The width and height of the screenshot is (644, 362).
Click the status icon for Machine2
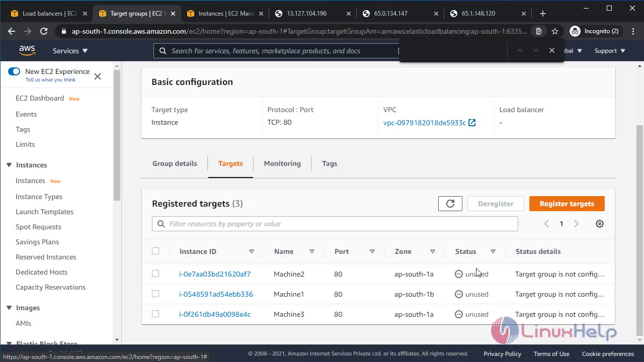coord(459,274)
